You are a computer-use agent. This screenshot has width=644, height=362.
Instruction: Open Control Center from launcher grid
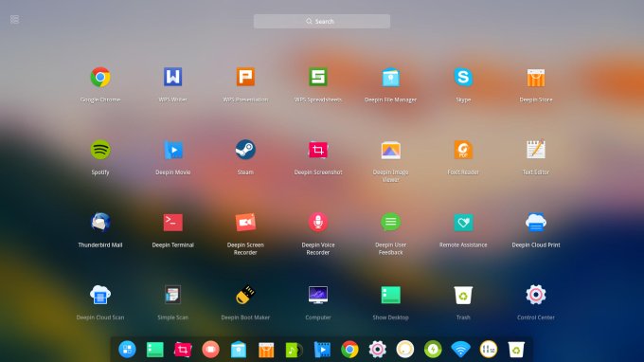(536, 295)
